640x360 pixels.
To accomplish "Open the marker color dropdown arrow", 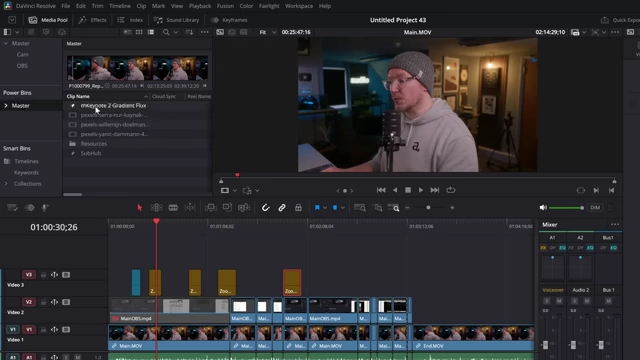I will (x=343, y=208).
